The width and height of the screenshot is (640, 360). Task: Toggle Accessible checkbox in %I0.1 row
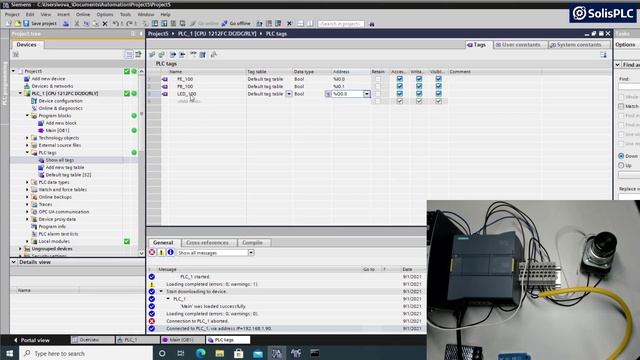400,86
